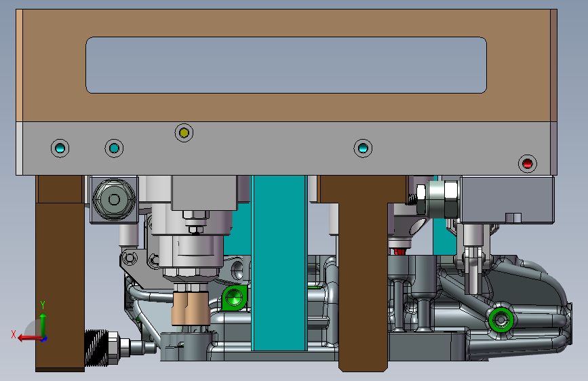588x381 pixels.
Task: Click the tan cylindrical sleeves below the motor
Action: pyautogui.click(x=191, y=308)
